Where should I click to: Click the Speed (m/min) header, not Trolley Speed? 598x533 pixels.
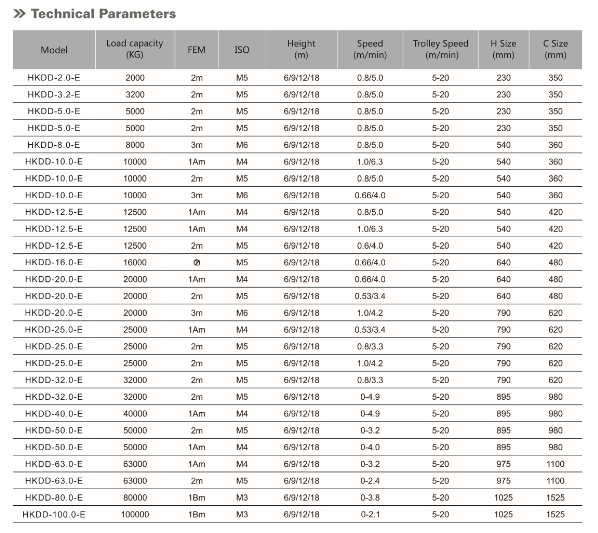click(370, 49)
